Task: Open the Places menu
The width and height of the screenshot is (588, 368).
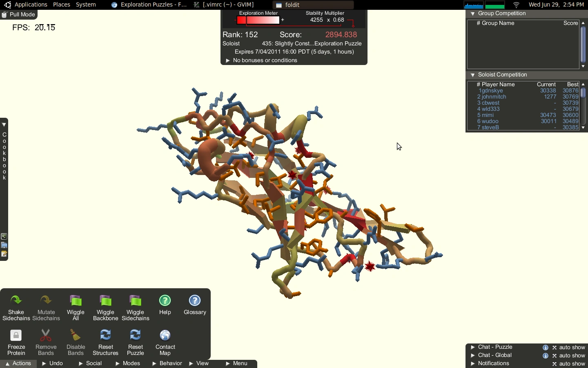Action: (62, 5)
